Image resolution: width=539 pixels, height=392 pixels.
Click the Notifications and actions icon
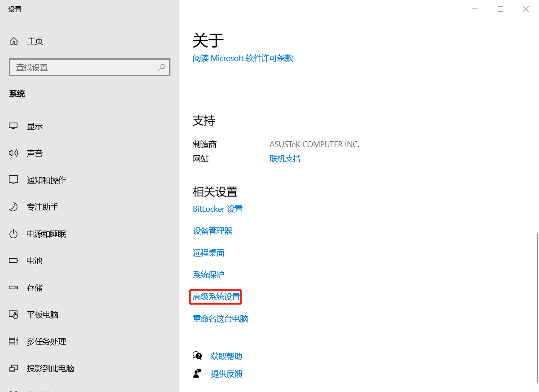point(13,180)
